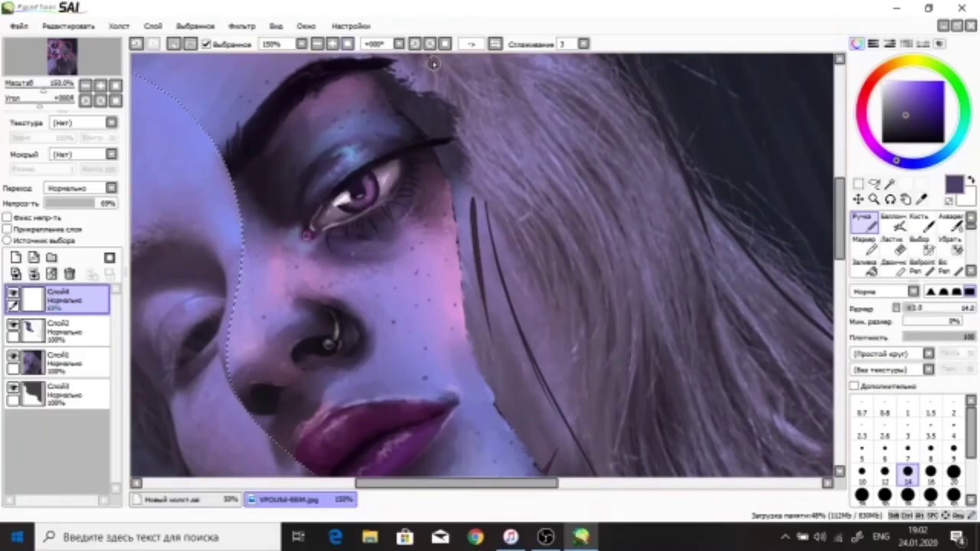Open the Слой menu

(x=152, y=26)
